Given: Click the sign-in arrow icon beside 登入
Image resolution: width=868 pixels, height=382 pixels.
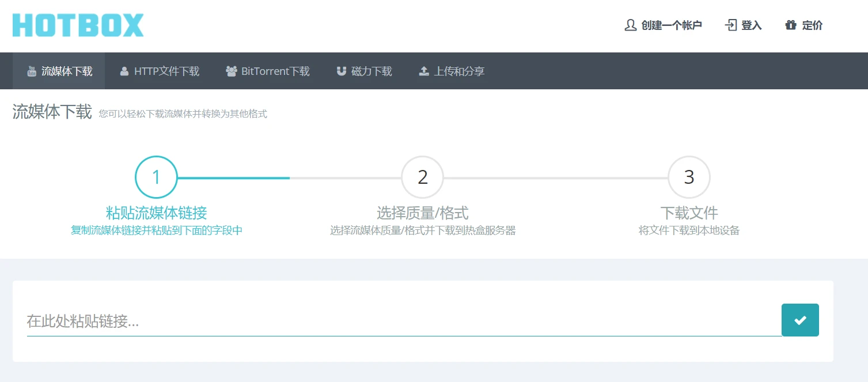Looking at the screenshot, I should coord(731,25).
